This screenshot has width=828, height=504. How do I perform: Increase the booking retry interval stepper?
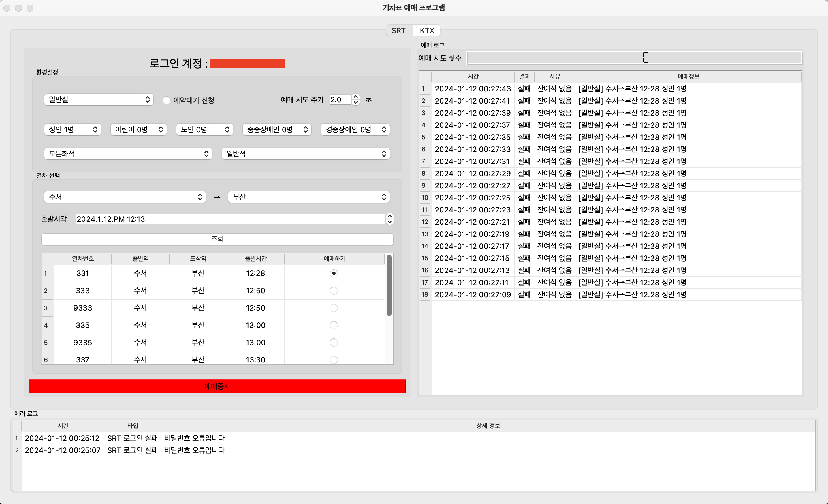pyautogui.click(x=355, y=97)
